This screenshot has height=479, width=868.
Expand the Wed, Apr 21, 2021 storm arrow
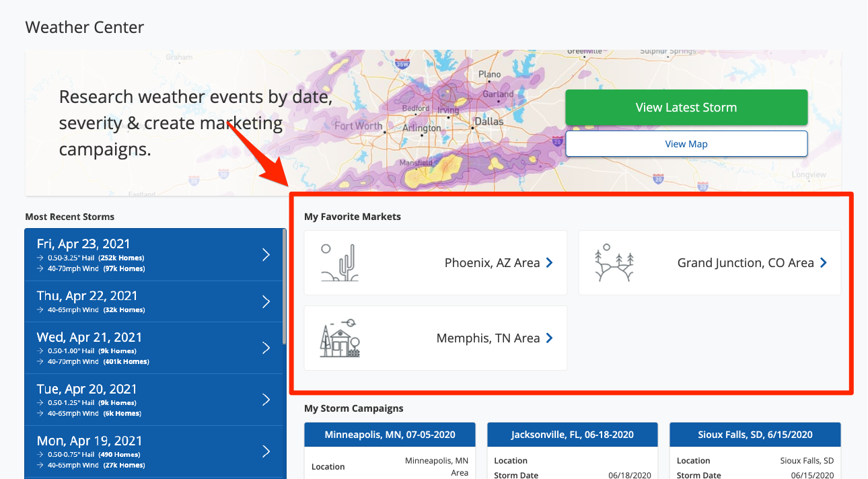[266, 348]
